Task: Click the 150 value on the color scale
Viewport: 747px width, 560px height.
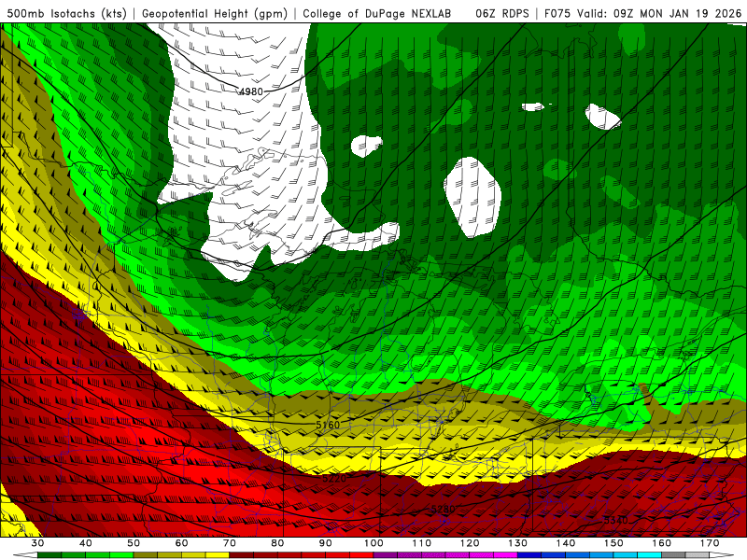Action: tap(613, 543)
